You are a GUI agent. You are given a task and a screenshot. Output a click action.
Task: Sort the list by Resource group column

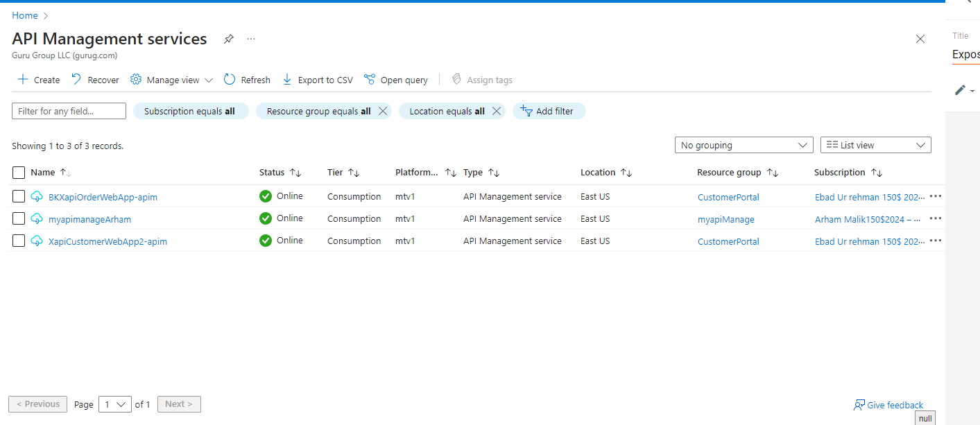[737, 173]
